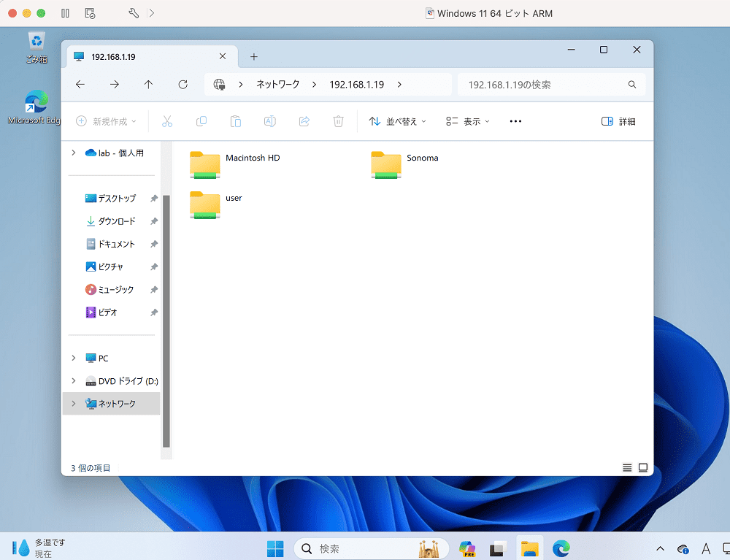Close the 192.168.1.19 tab
The width and height of the screenshot is (730, 560).
tap(223, 56)
